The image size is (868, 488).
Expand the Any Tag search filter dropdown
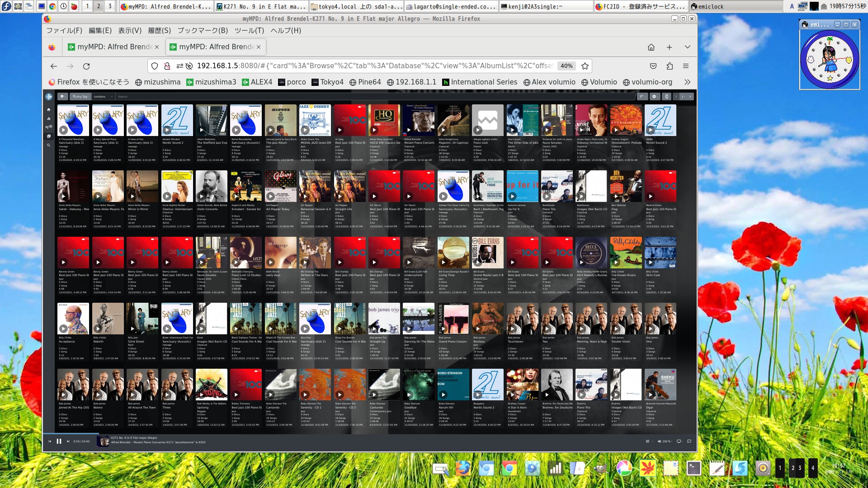pyautogui.click(x=80, y=97)
